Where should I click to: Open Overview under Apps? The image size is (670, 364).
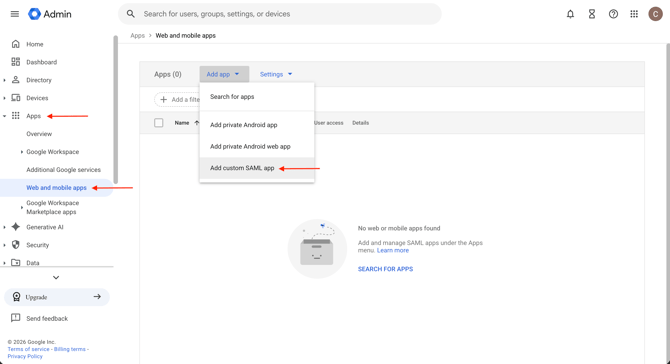click(39, 134)
